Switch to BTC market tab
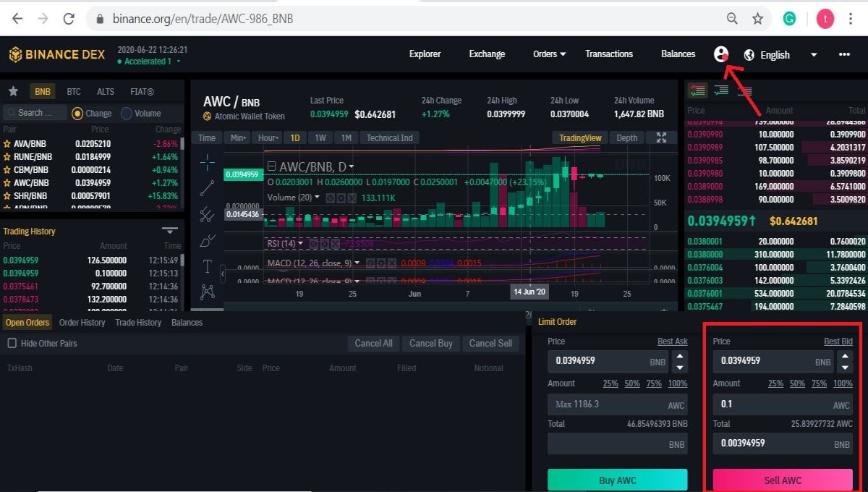The height and width of the screenshot is (492, 868). pyautogui.click(x=74, y=92)
